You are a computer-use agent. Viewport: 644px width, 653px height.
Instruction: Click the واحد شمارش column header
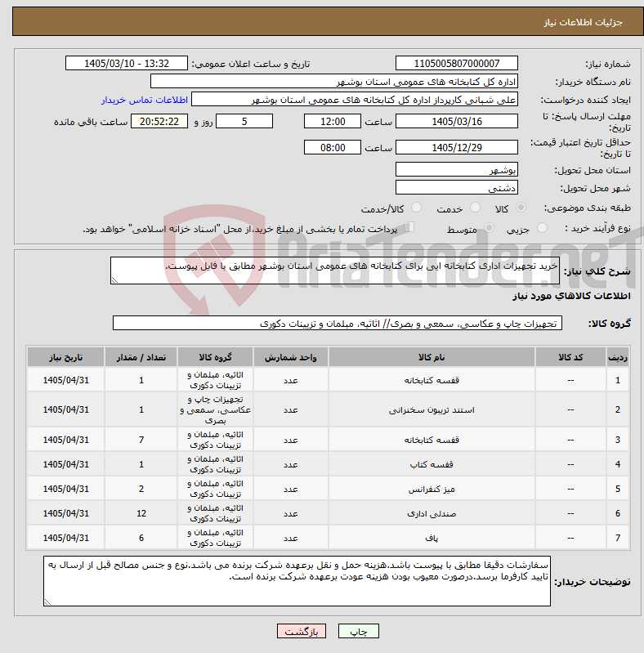point(290,357)
